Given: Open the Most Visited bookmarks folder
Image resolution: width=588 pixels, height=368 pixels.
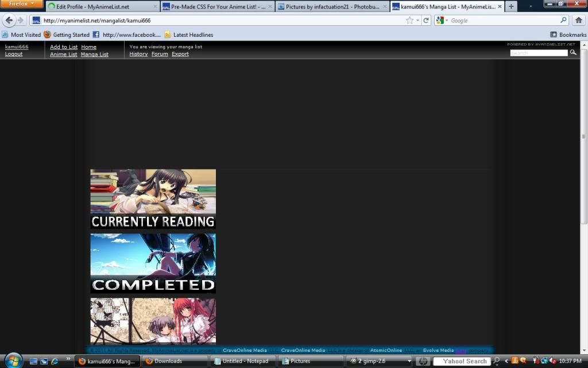Looking at the screenshot, I should pyautogui.click(x=21, y=34).
